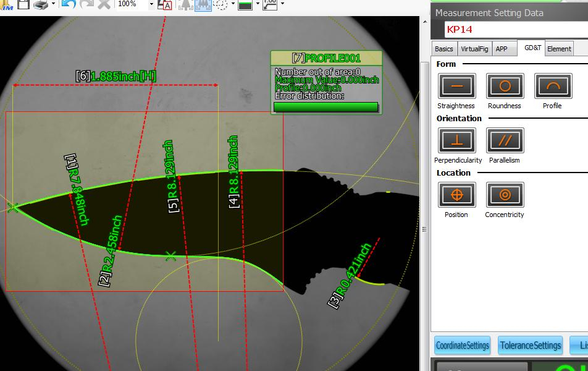Viewport: 588px width, 371px height.
Task: Click the undo arrow in toolbar
Action: click(x=68, y=4)
